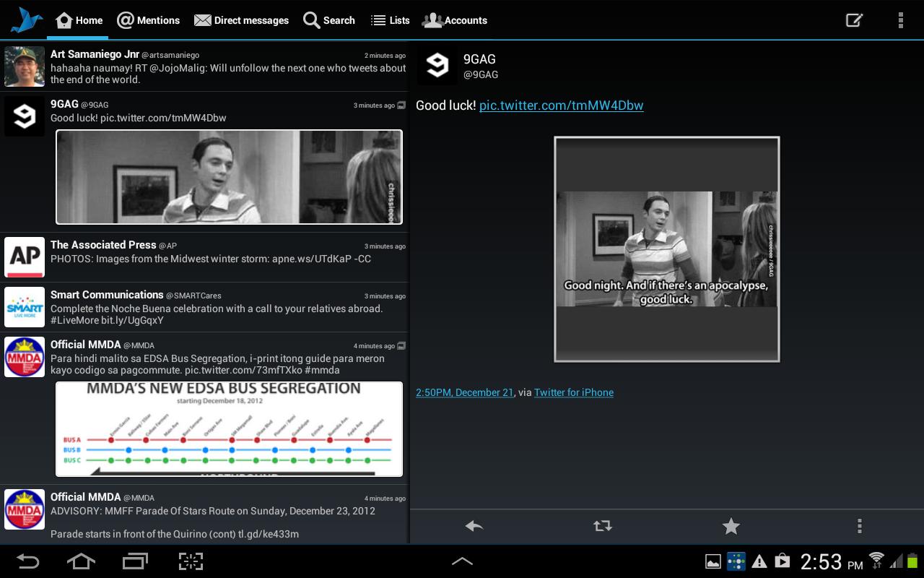Go to the Direct messages tab
924x578 pixels.
tap(241, 20)
